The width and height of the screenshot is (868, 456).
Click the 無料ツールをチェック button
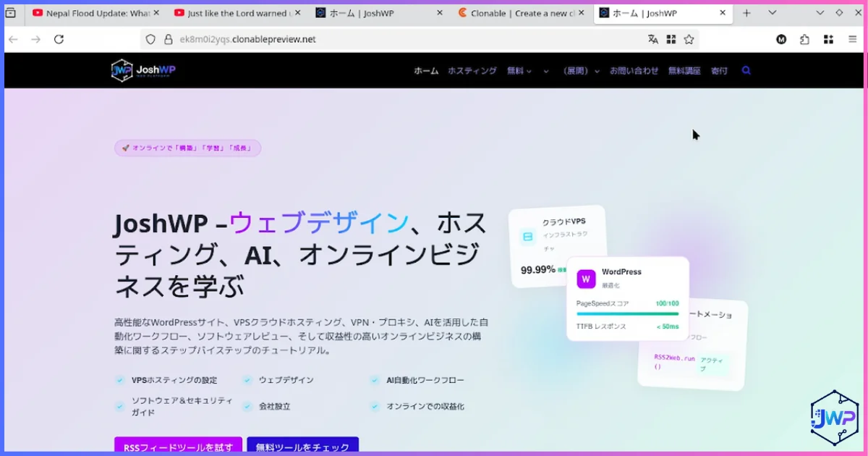(302, 446)
